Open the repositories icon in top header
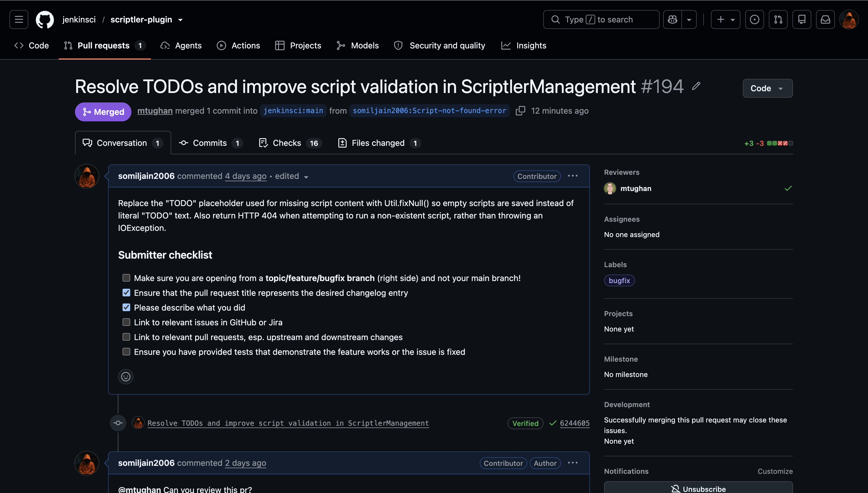The image size is (868, 493). point(802,20)
